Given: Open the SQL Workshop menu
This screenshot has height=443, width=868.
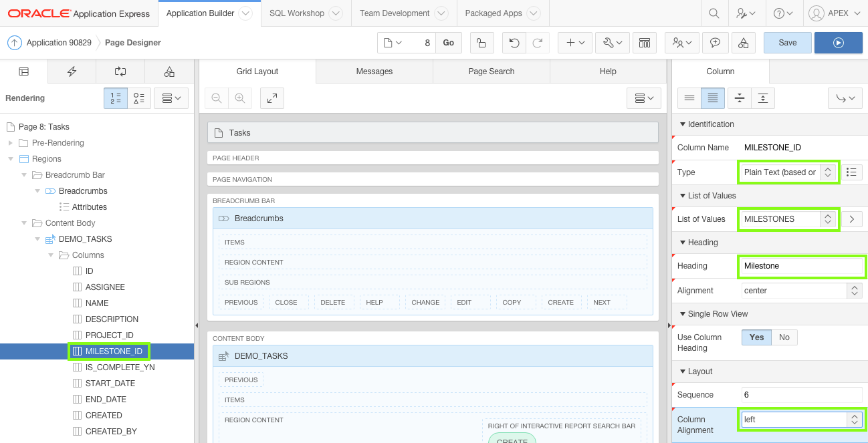Looking at the screenshot, I should [297, 13].
